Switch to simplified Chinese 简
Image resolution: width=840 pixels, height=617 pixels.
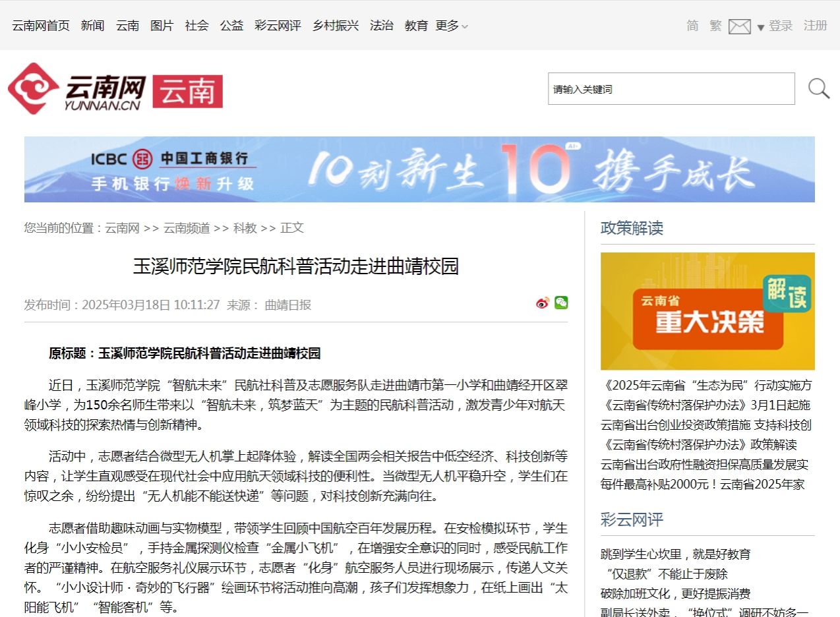[692, 26]
